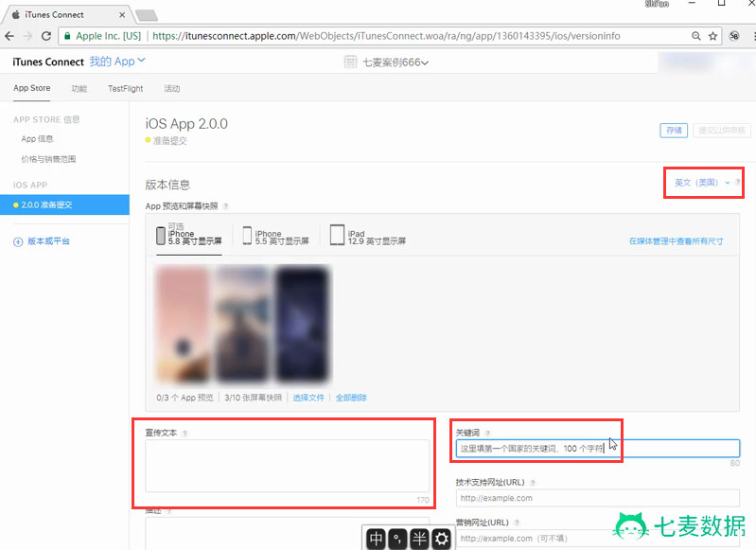Open App 信息 in the sidebar
The width and height of the screenshot is (756, 550).
[37, 139]
